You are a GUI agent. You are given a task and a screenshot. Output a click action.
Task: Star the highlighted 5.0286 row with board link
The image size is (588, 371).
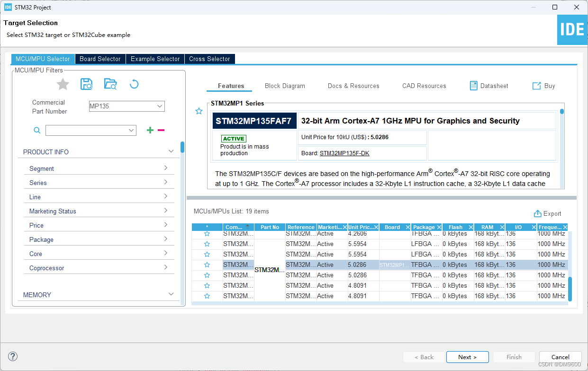coord(207,265)
